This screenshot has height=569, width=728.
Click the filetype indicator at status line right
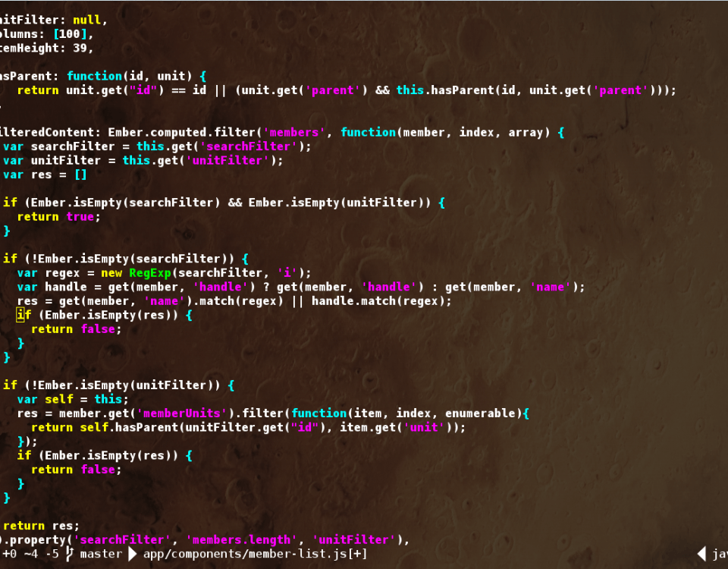click(719, 554)
